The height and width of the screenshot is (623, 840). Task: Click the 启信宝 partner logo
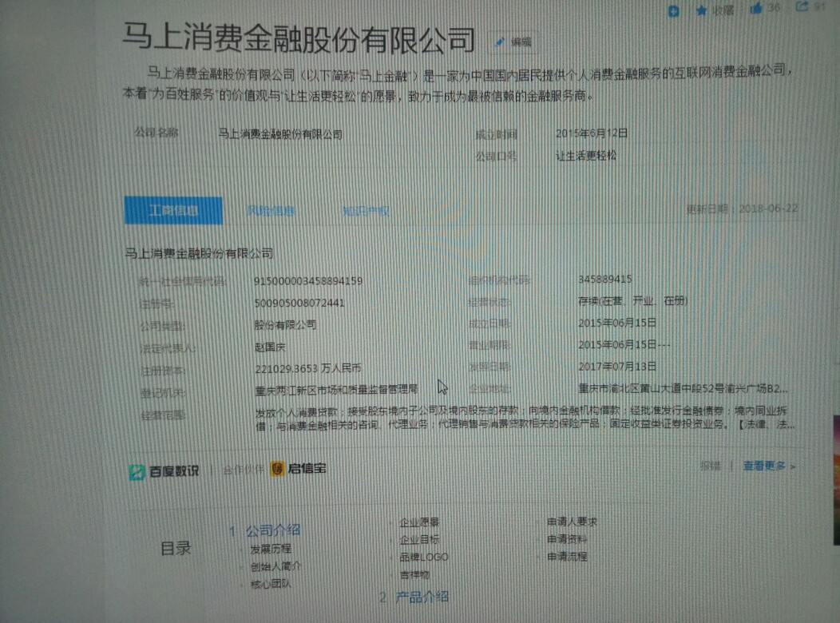299,469
